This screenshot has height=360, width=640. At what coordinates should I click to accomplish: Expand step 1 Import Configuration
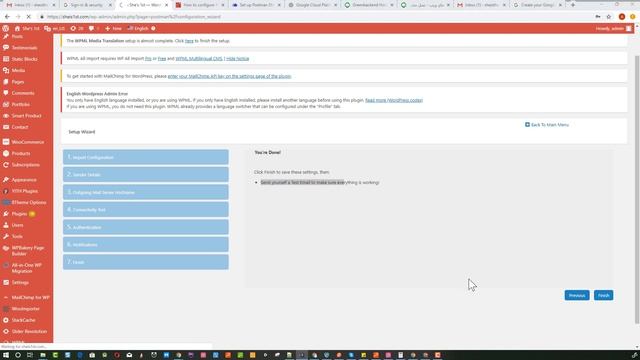tap(146, 157)
